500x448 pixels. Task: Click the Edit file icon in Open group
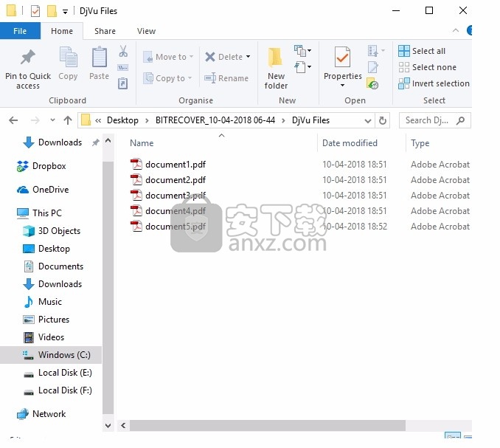(x=372, y=67)
